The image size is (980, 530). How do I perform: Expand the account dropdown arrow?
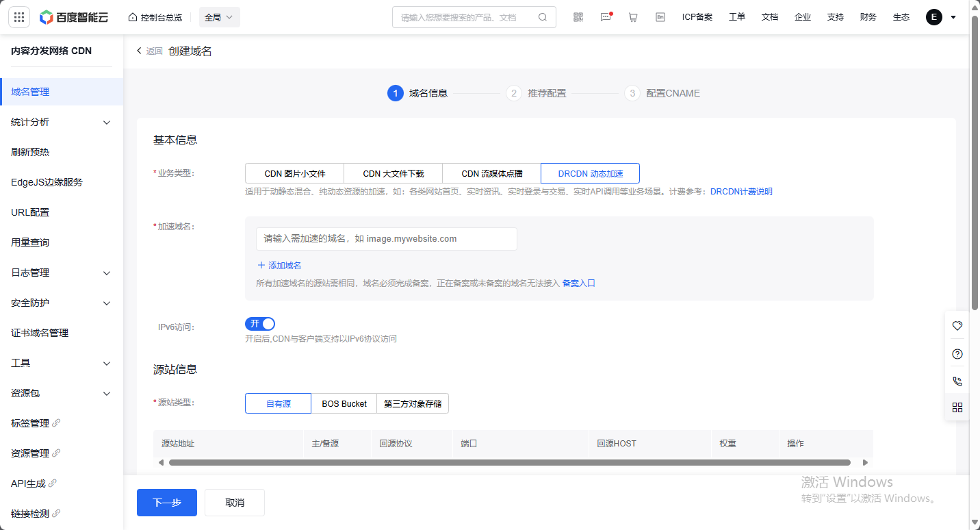[953, 17]
